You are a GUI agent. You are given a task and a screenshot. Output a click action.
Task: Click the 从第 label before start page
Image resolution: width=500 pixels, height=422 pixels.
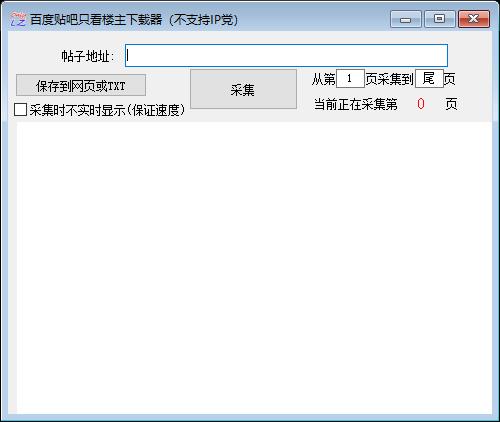click(x=324, y=79)
